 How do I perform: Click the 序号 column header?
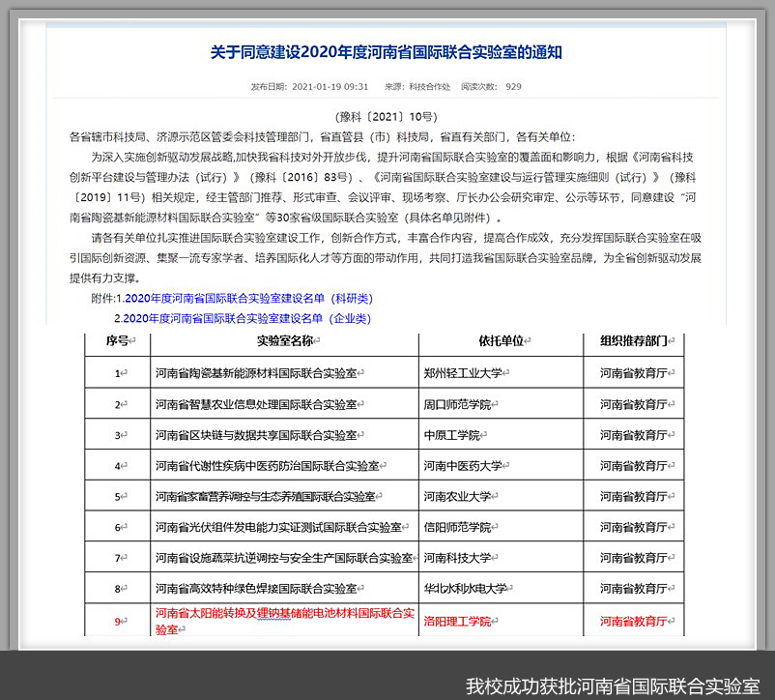tap(118, 341)
